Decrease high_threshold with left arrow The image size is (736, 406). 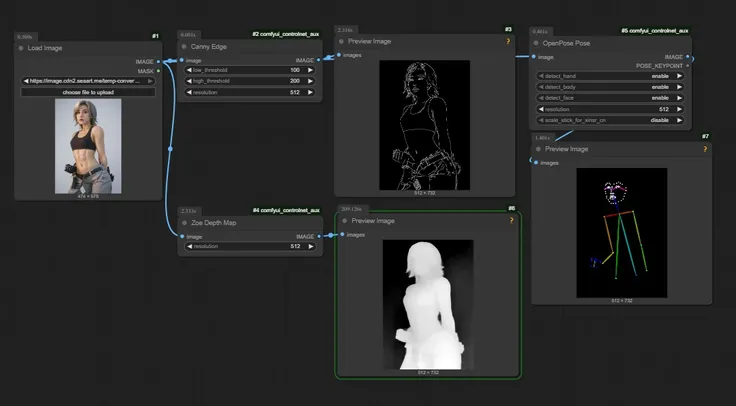coord(189,81)
